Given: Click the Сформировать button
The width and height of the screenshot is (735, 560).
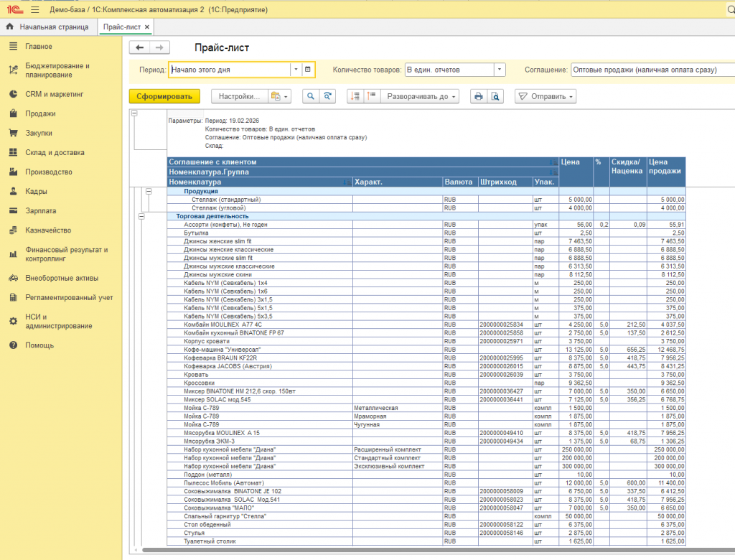Looking at the screenshot, I should (164, 96).
